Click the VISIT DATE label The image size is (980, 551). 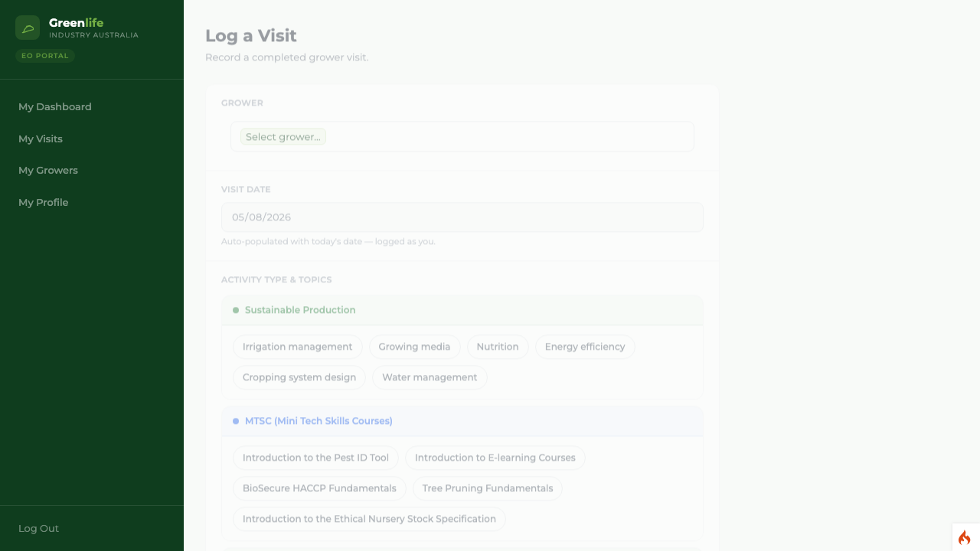(x=246, y=190)
